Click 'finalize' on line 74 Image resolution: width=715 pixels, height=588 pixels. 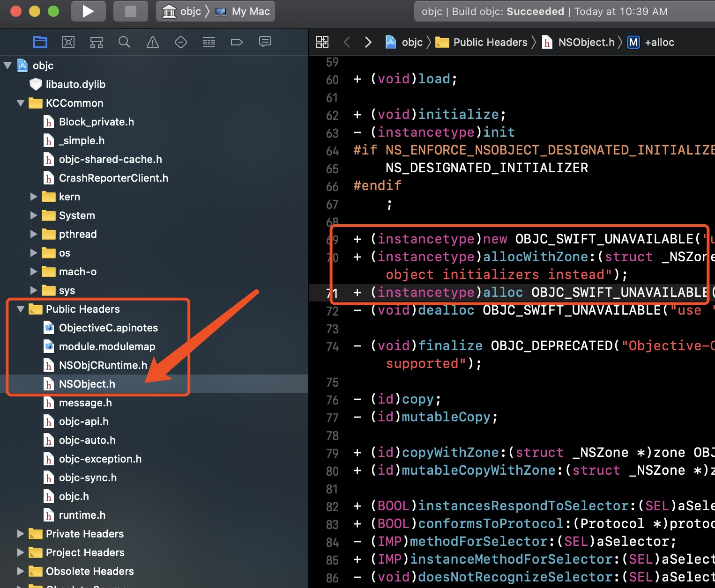coord(450,345)
